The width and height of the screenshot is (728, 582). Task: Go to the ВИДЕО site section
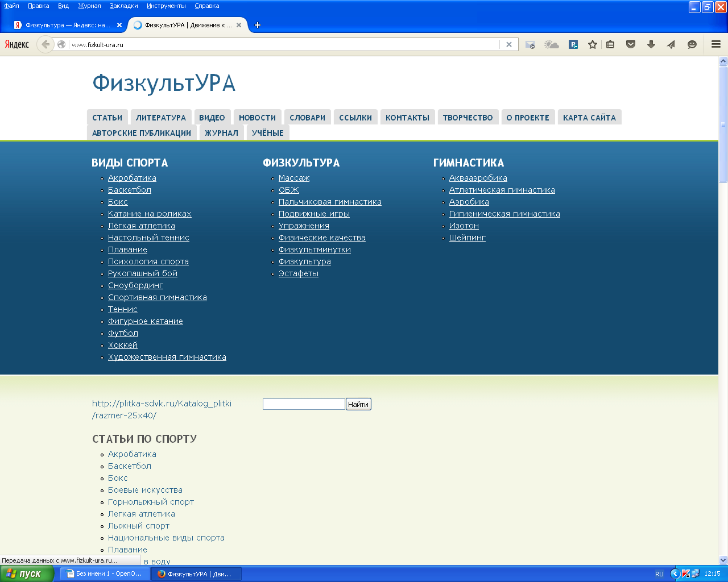tap(212, 118)
